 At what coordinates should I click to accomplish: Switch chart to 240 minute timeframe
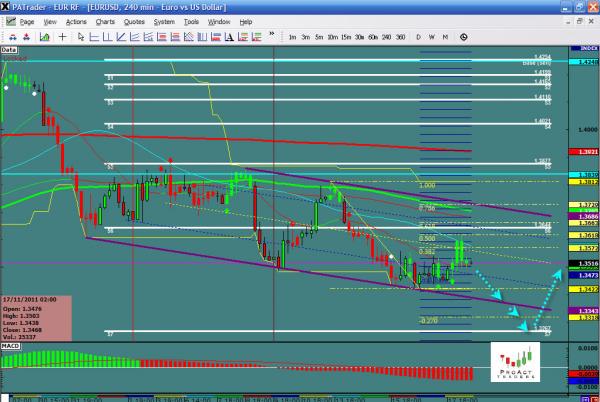tap(385, 36)
